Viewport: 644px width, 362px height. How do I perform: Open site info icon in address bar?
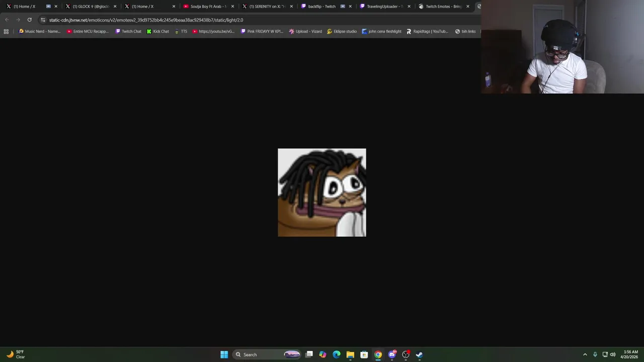[43, 20]
